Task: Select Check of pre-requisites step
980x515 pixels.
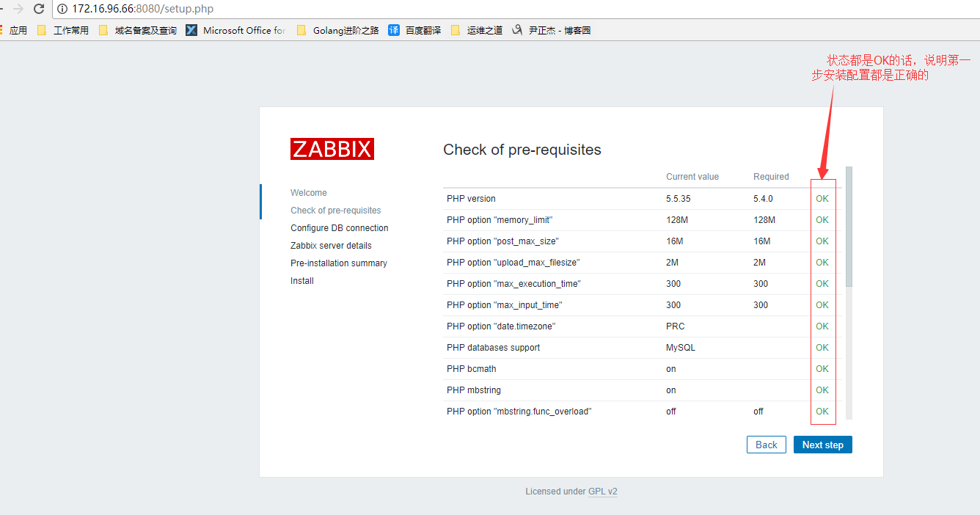Action: click(336, 211)
